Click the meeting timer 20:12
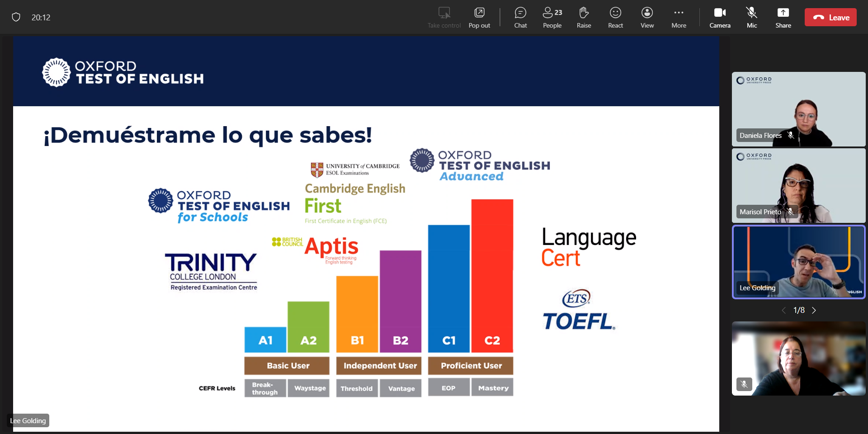 (x=41, y=17)
